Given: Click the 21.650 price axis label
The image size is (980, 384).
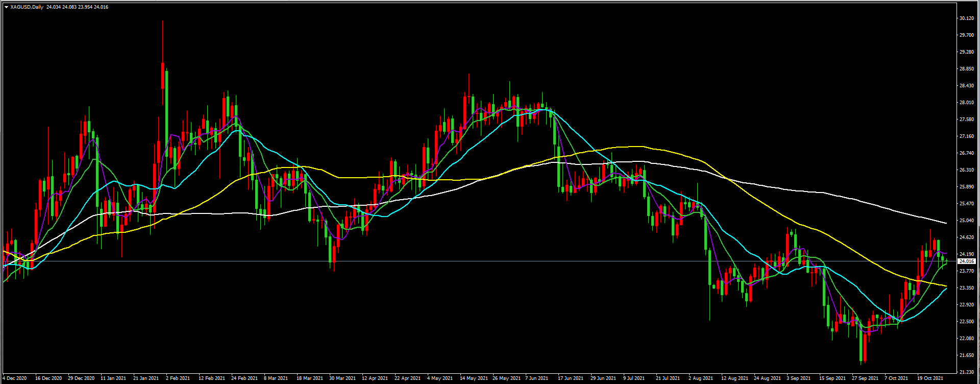Looking at the screenshot, I should 966,355.
